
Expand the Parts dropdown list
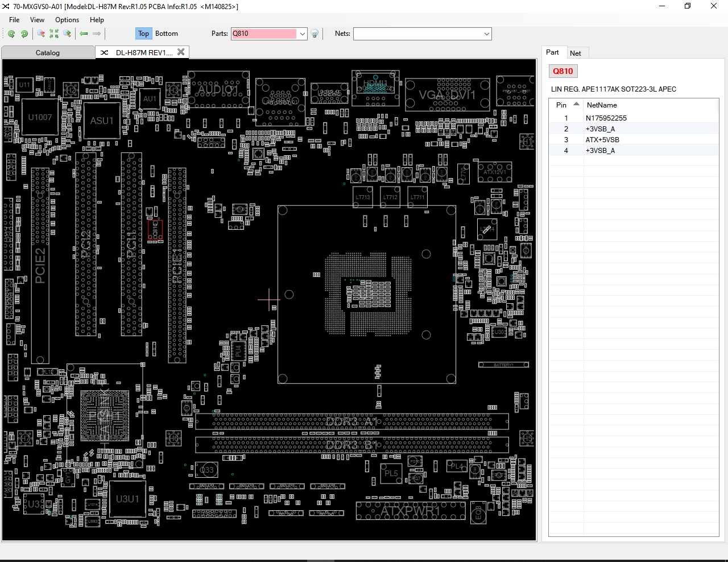[x=303, y=34]
